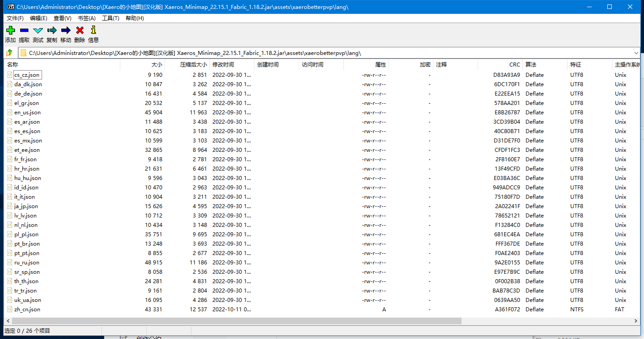Click the scrollbar right arrow
644x339 pixels.
click(x=636, y=321)
